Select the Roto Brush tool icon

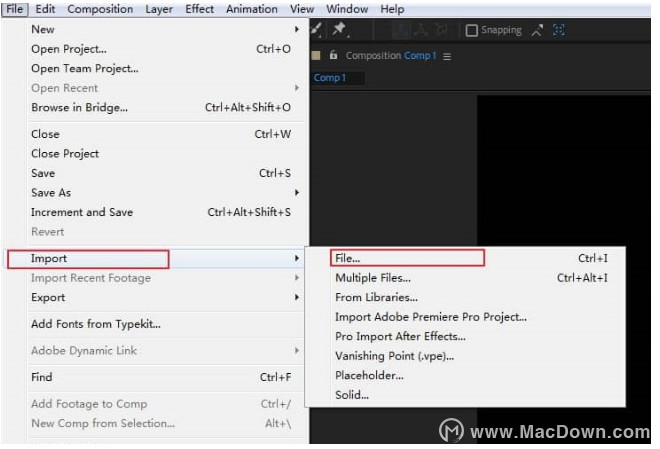click(x=316, y=29)
